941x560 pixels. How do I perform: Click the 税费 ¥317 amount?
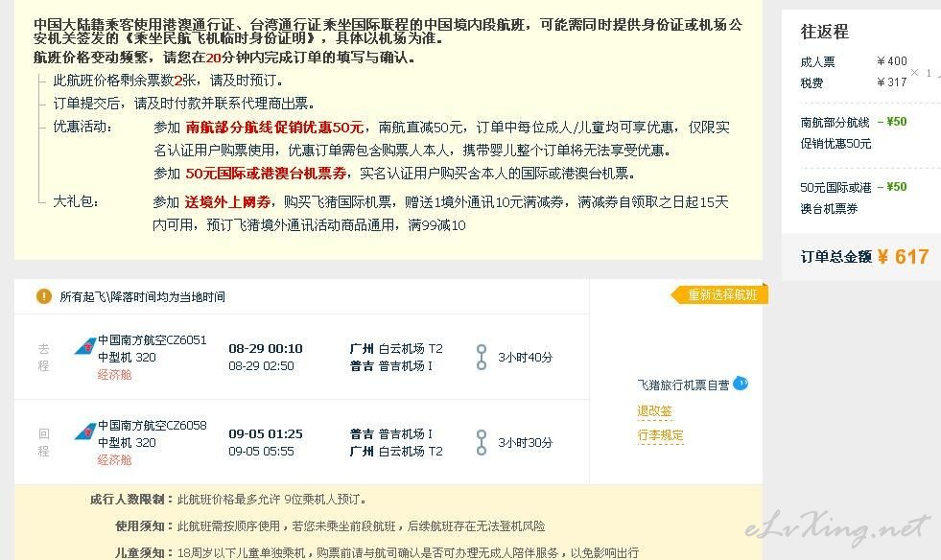pyautogui.click(x=892, y=82)
